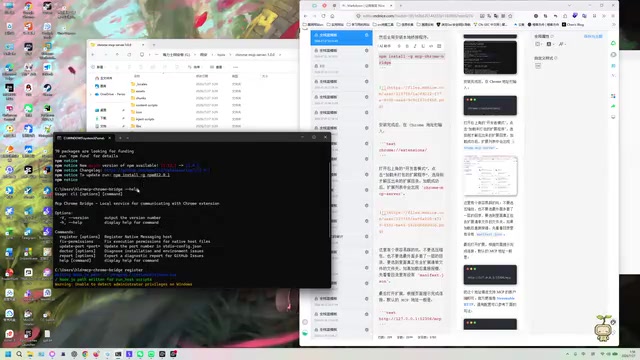The image size is (640, 360).
Task: Open the yellow File Explorer icon on the taskbar
Action: click(x=30, y=354)
